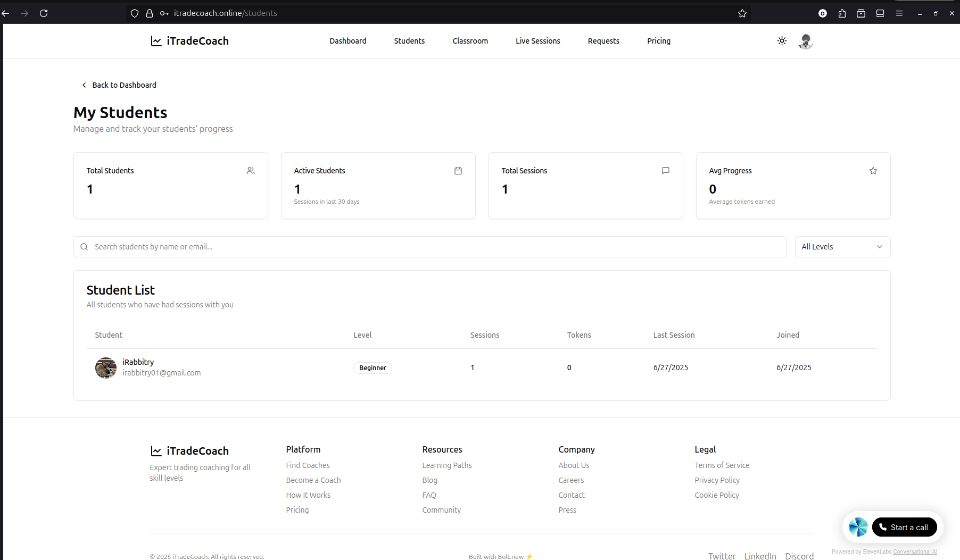This screenshot has width=960, height=560.
Task: Reload the page with the refresh icon
Action: coord(44,13)
